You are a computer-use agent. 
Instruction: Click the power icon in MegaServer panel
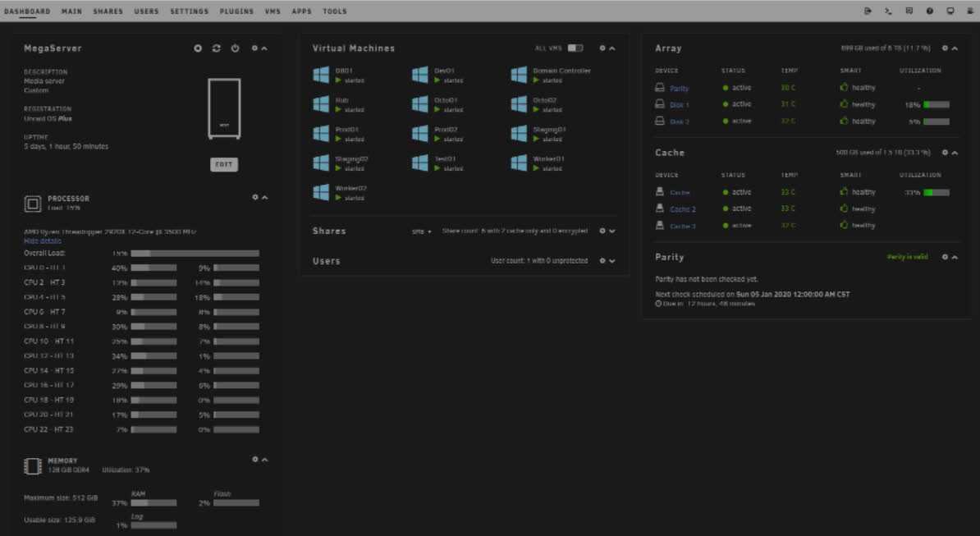[x=235, y=48]
